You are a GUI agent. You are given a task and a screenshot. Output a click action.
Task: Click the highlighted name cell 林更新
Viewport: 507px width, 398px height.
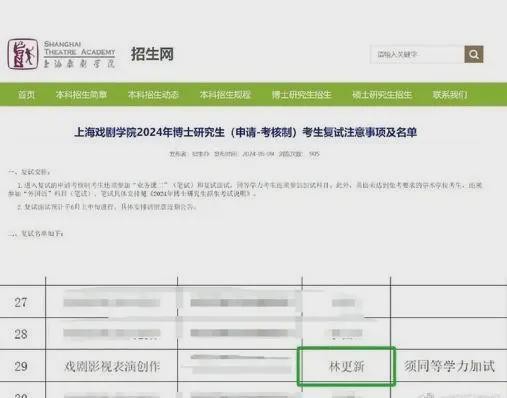(x=346, y=366)
